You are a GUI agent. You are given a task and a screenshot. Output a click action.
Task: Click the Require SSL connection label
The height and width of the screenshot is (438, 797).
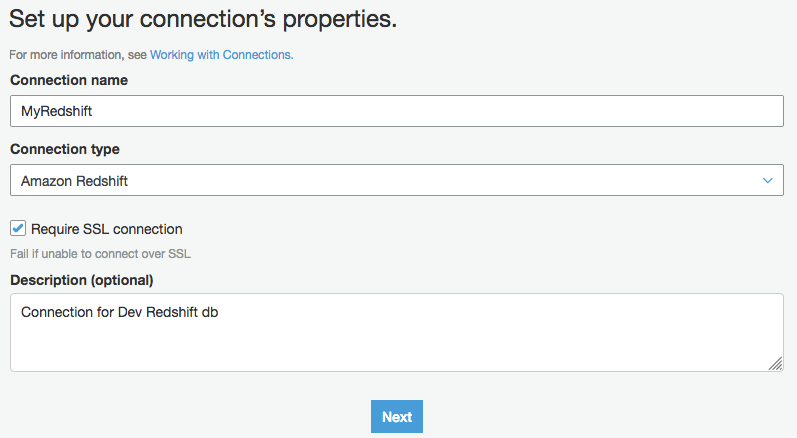pos(106,229)
